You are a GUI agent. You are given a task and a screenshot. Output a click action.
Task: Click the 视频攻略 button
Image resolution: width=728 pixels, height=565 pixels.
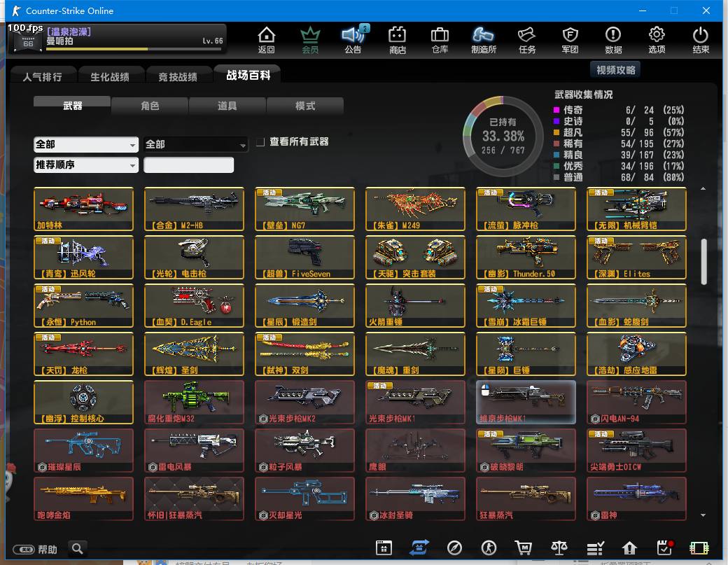(615, 69)
